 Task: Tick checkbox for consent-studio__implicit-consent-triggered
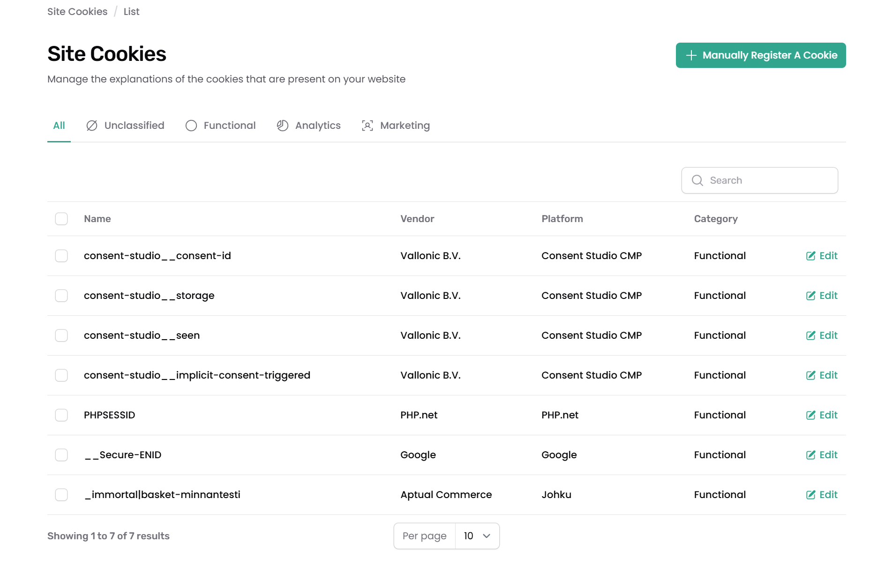61,375
